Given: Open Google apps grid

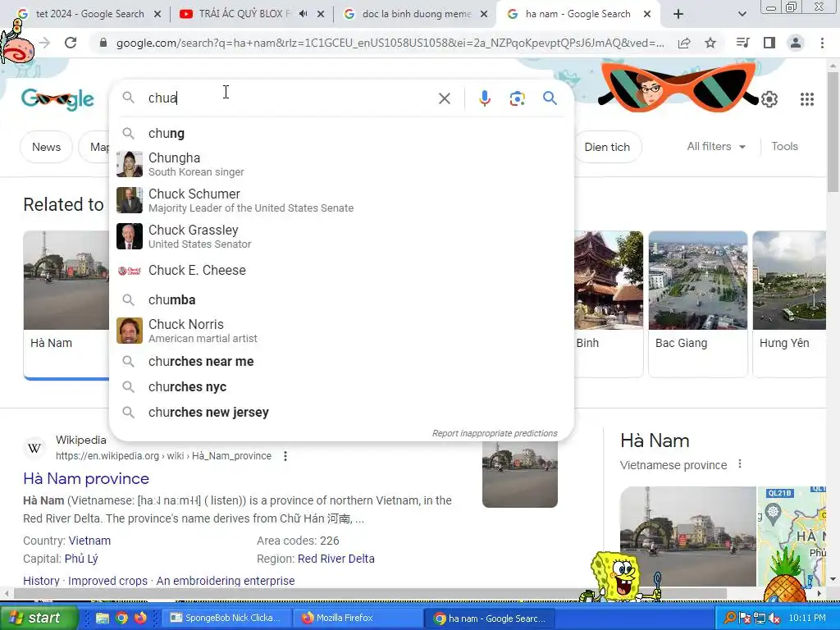Looking at the screenshot, I should coord(807,99).
